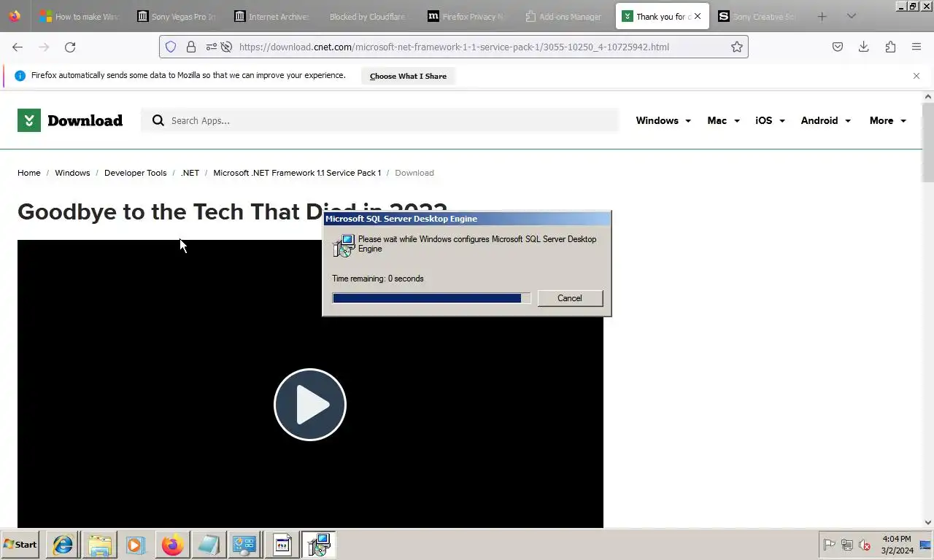This screenshot has width=934, height=560.
Task: Open Developer Tools breadcrumb link
Action: coord(136,173)
